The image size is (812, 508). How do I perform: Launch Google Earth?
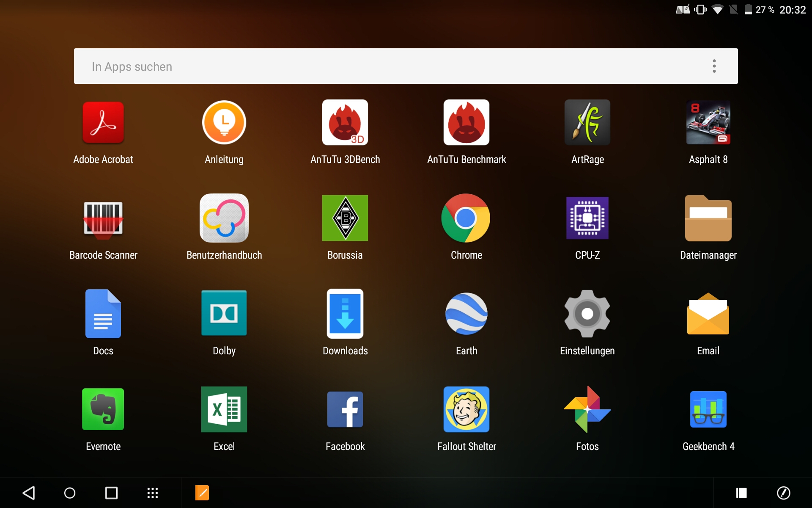pos(466,314)
